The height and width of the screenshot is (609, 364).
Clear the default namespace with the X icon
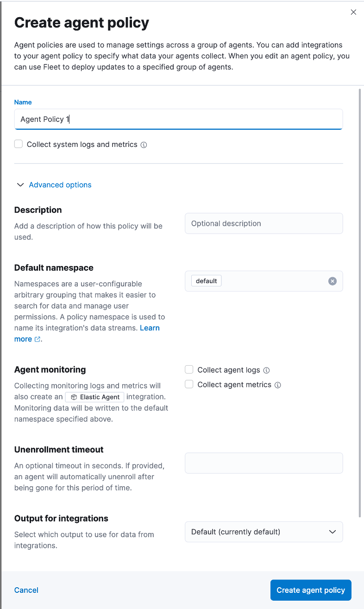pyautogui.click(x=333, y=281)
